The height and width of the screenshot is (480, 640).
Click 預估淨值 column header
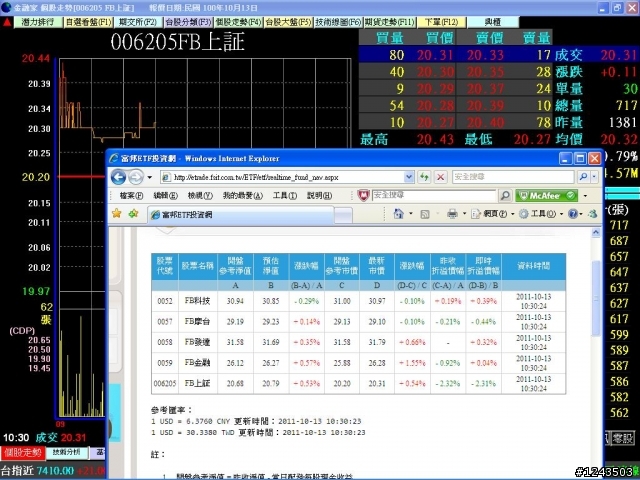click(x=271, y=266)
